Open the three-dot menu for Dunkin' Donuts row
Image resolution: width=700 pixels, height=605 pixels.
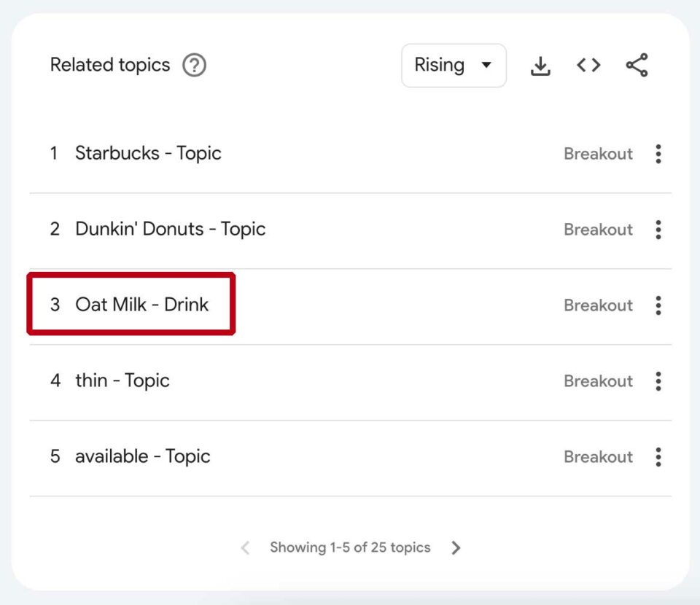coord(658,230)
